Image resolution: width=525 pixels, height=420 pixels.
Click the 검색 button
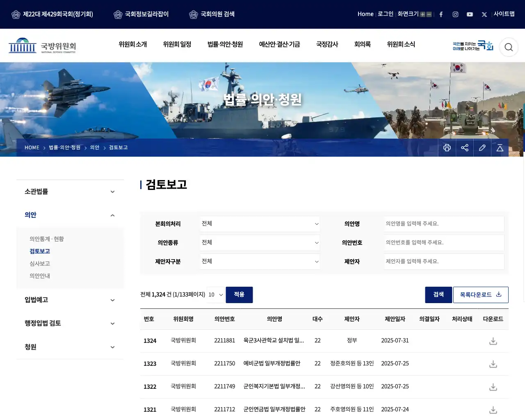[438, 295]
